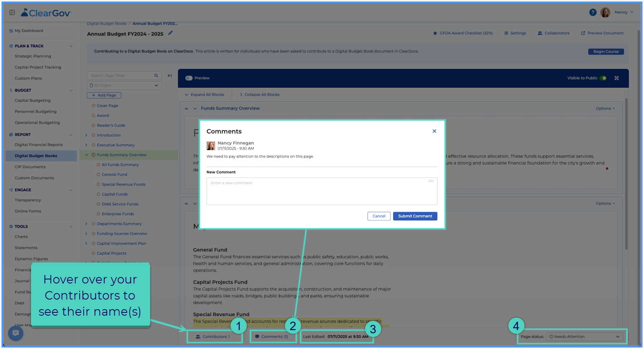Screen dimensions: 644x349
Task: Open the All Pages dropdown
Action: (x=124, y=85)
